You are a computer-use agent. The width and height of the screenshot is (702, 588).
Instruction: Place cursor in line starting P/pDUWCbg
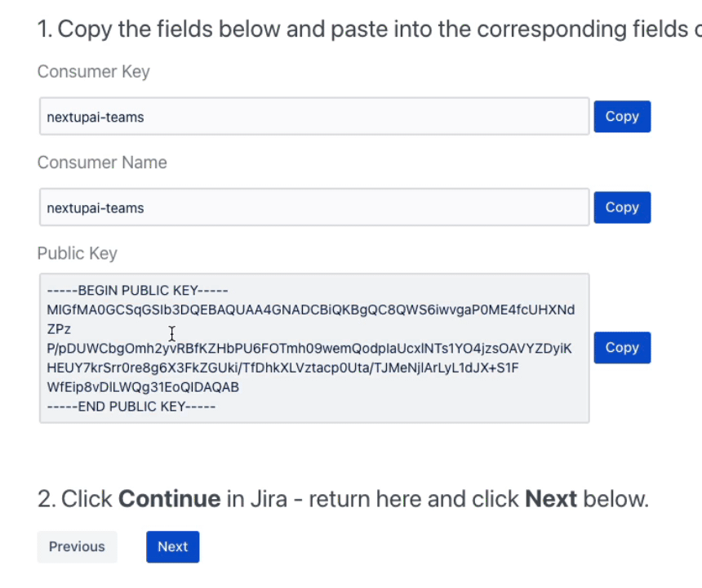[x=309, y=349]
